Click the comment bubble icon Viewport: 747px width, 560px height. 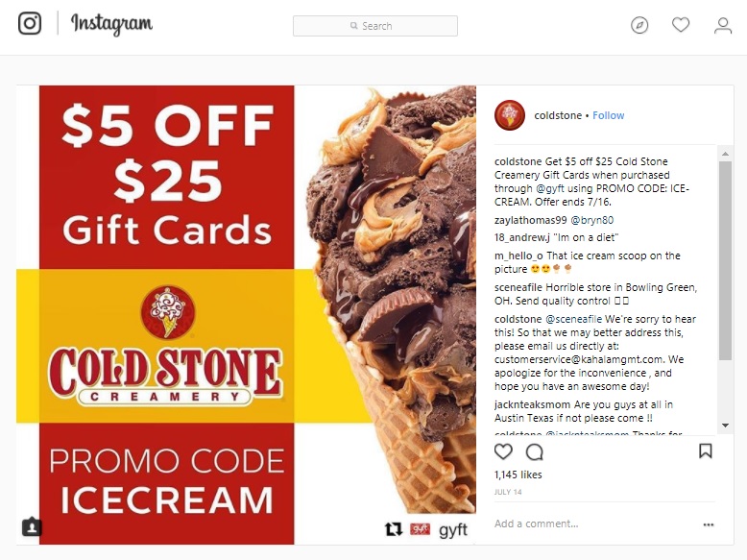tap(535, 451)
